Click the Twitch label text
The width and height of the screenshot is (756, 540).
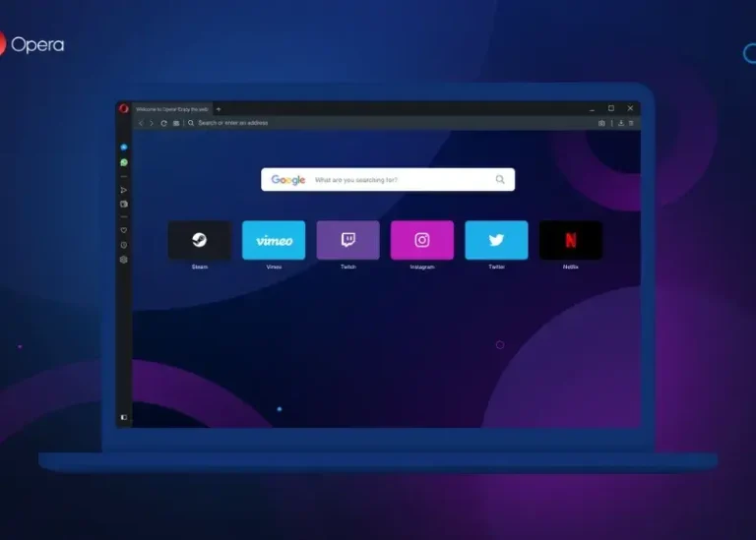348,267
